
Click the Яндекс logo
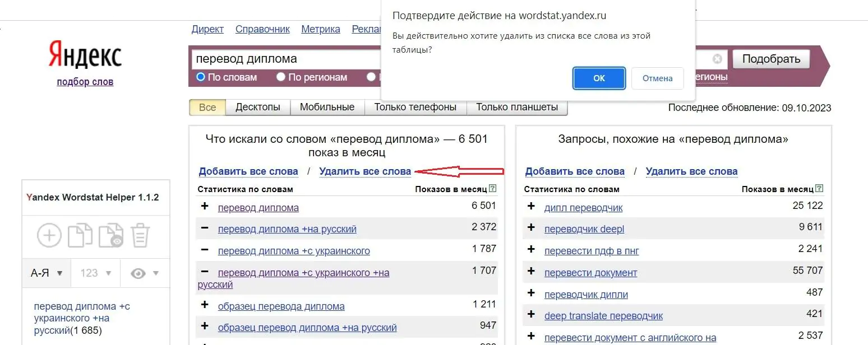coord(85,54)
